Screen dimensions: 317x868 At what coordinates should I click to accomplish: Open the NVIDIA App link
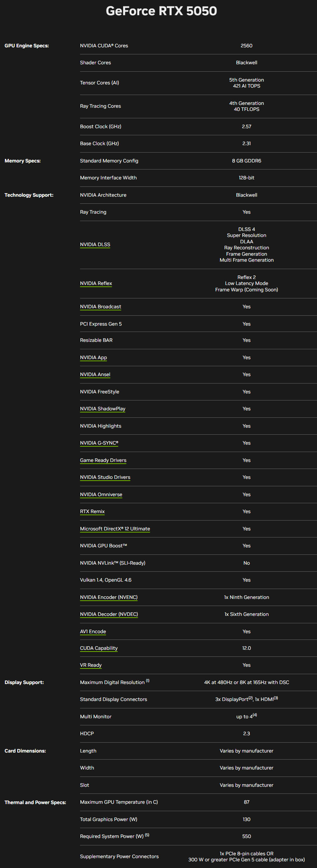coord(93,357)
